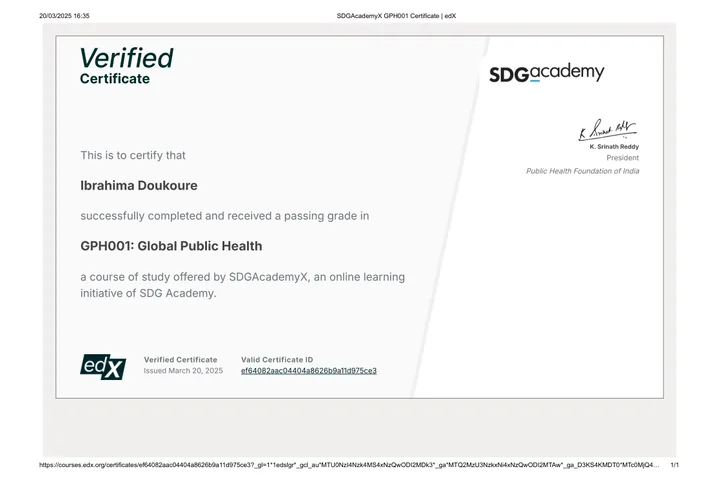Click Public Health Foundation of India text
This screenshot has width=720, height=480.
(582, 171)
